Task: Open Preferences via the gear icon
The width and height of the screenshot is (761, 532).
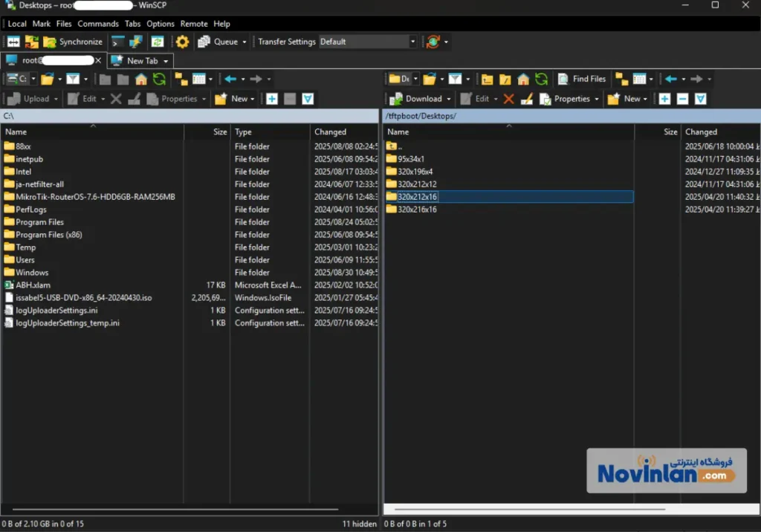Action: 181,42
